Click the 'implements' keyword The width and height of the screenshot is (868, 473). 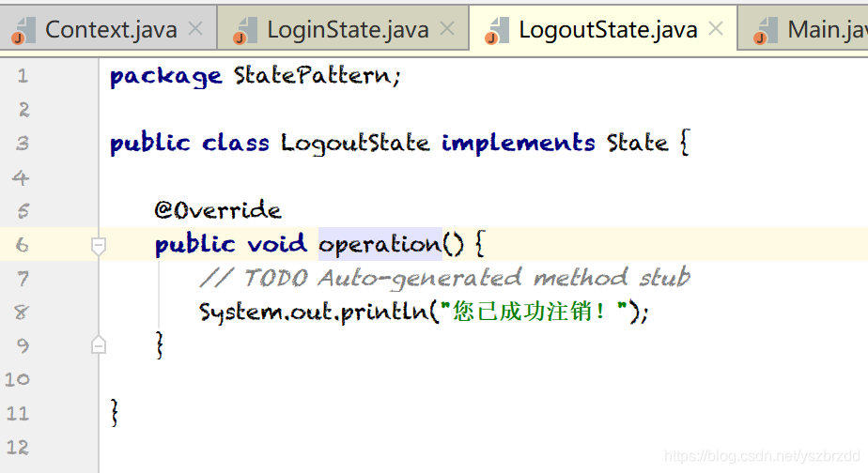point(519,144)
